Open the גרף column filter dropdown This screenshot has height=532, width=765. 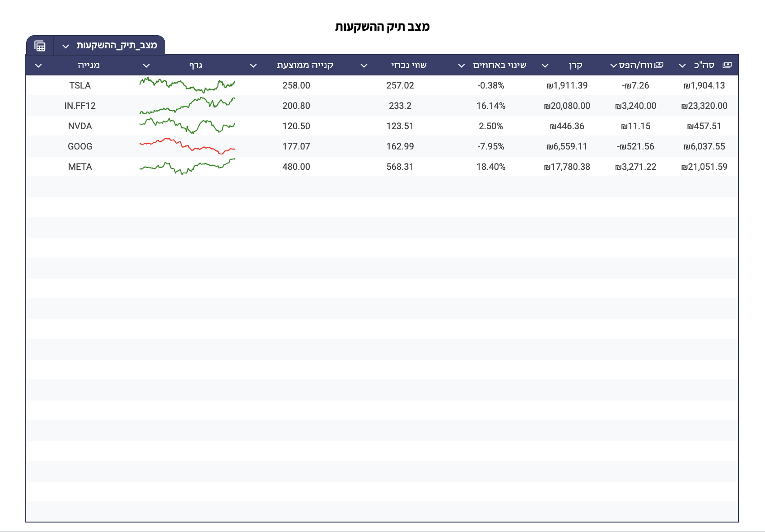146,65
